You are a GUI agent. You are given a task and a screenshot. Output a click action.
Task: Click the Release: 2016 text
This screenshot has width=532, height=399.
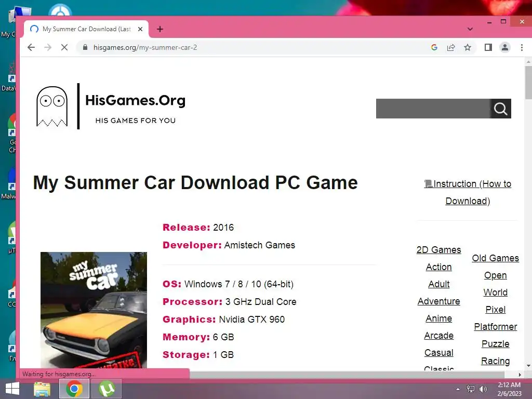pyautogui.click(x=198, y=228)
